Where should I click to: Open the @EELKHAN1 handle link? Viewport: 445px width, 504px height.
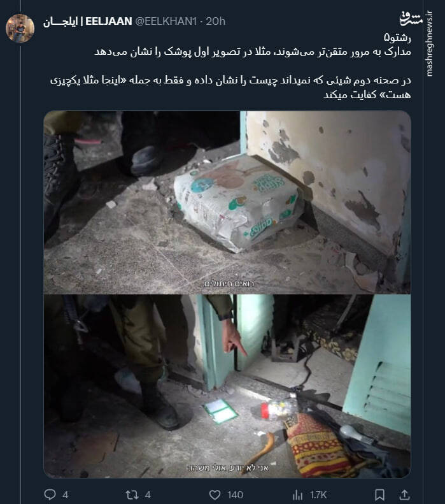pyautogui.click(x=166, y=21)
